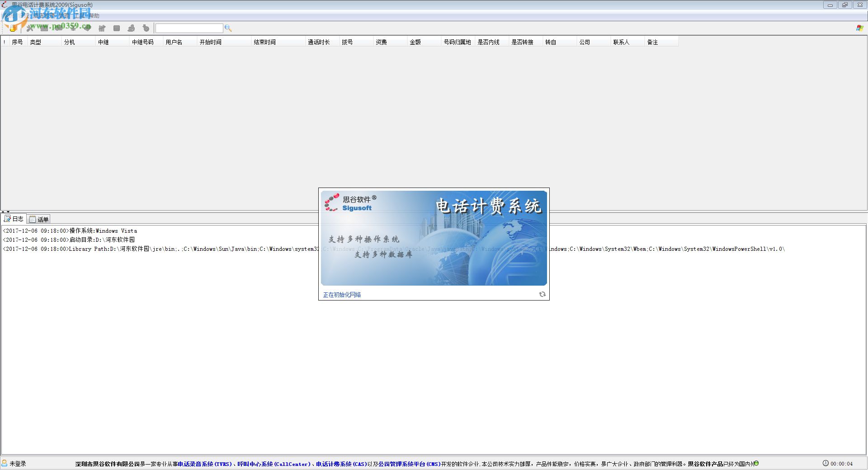Click the refresh icon on the splash dialog
Viewport: 868px width, 470px height.
(542, 294)
